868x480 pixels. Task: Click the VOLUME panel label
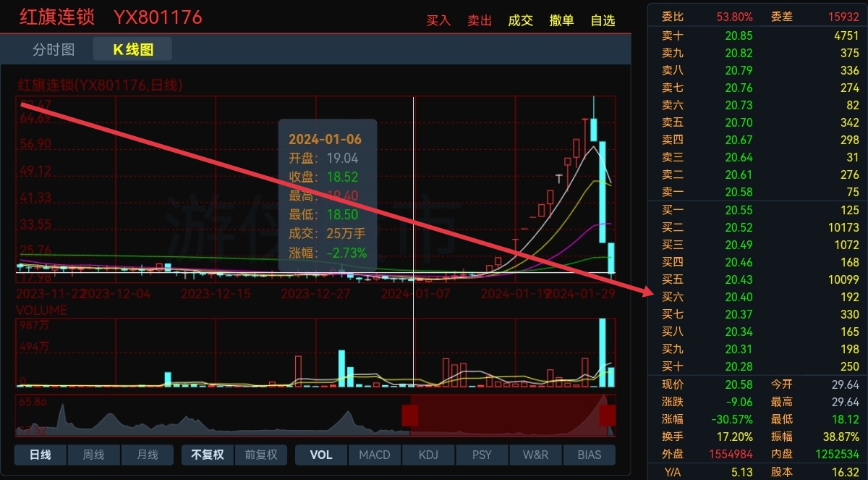click(x=42, y=310)
